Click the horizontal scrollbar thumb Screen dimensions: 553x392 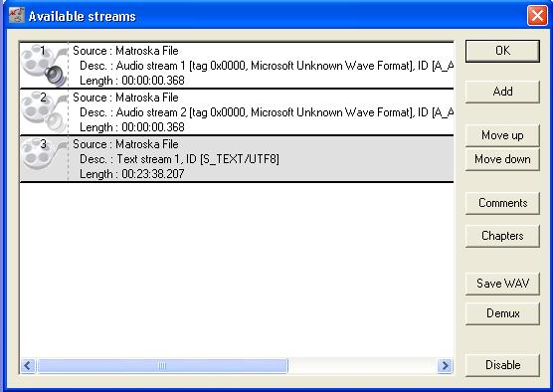162,365
